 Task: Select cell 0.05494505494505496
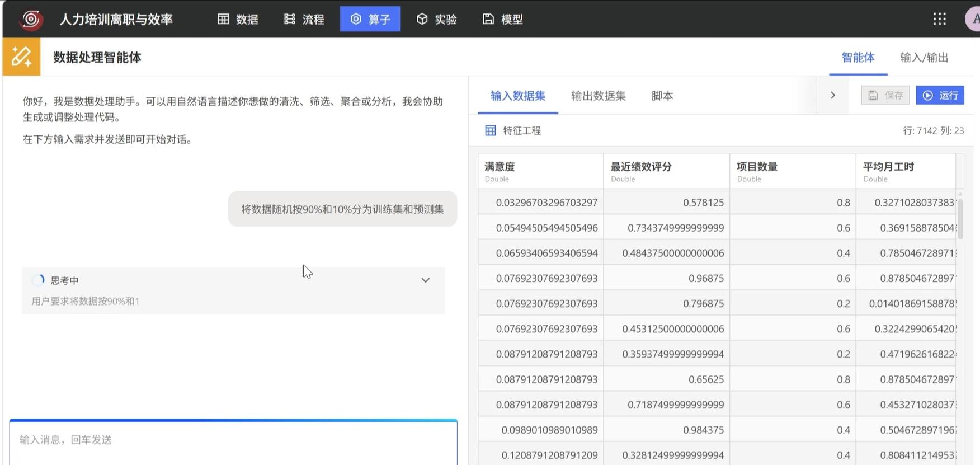click(x=541, y=228)
